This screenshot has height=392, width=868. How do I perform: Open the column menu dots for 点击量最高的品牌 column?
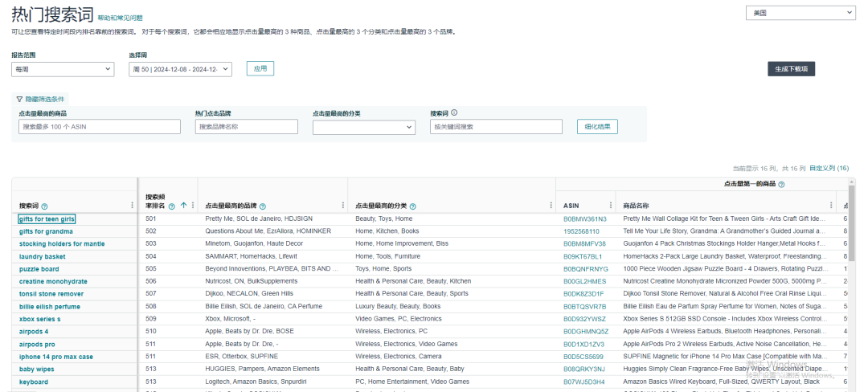coord(343,205)
